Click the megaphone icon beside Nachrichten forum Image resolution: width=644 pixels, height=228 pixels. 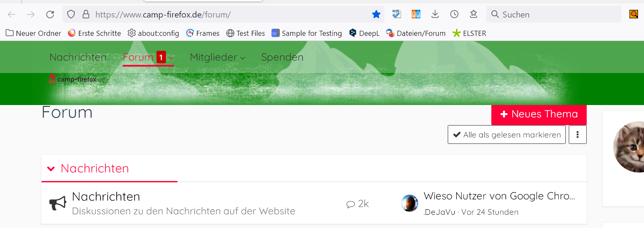(x=58, y=203)
